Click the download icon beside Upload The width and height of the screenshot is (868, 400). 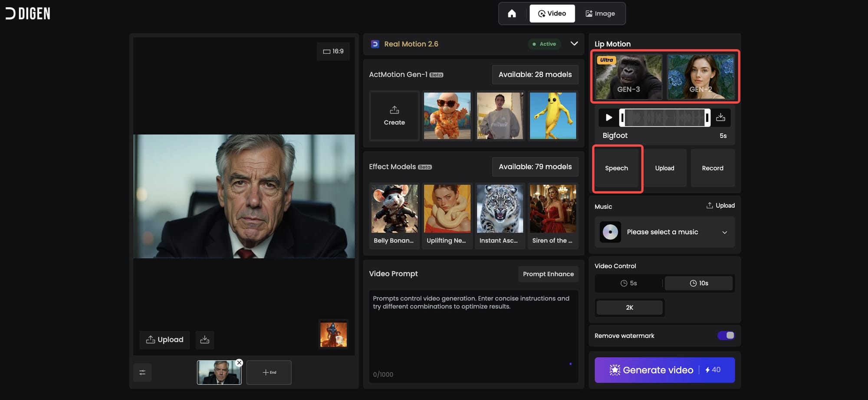coord(205,340)
